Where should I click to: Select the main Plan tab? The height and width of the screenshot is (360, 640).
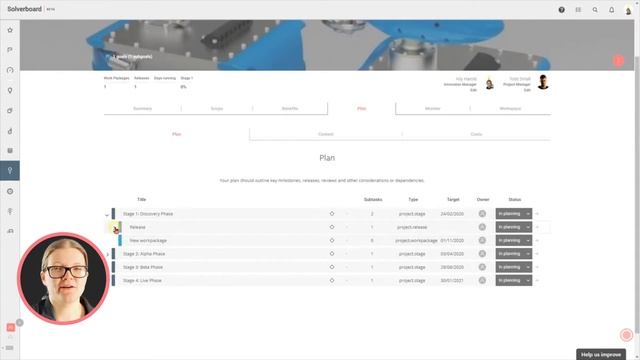[x=362, y=109]
